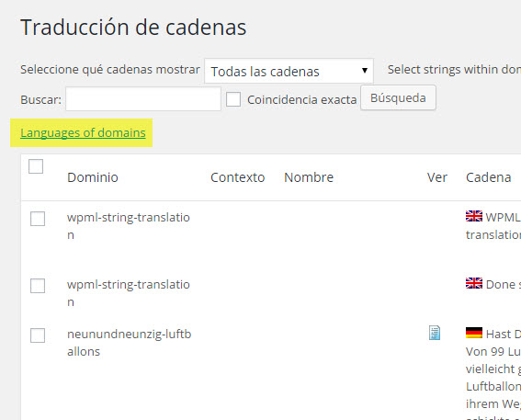Toggle the select-all checkbox in table header
Viewport: 521px width, 420px height.
click(36, 166)
